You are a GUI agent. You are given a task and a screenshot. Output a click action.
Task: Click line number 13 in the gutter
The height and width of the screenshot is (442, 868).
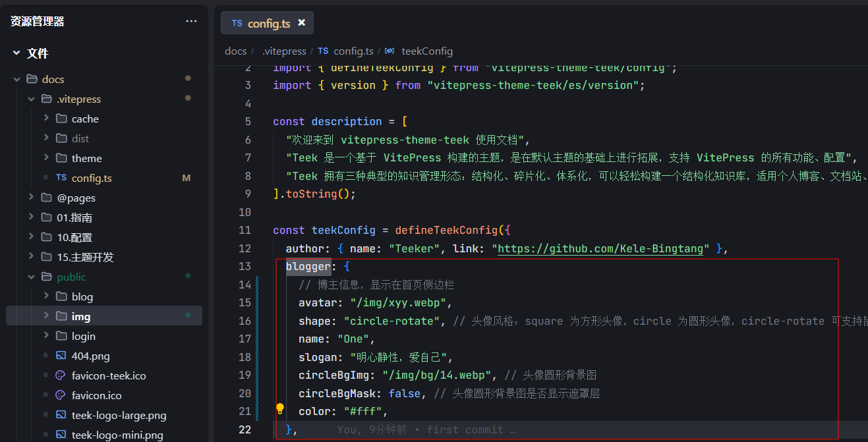coord(245,266)
